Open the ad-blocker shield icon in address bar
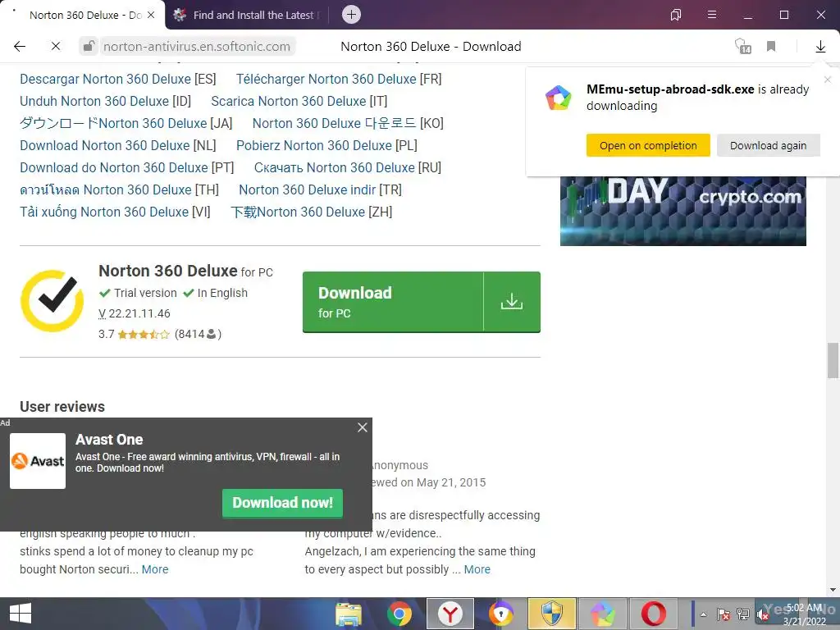The image size is (840, 630). 742,46
